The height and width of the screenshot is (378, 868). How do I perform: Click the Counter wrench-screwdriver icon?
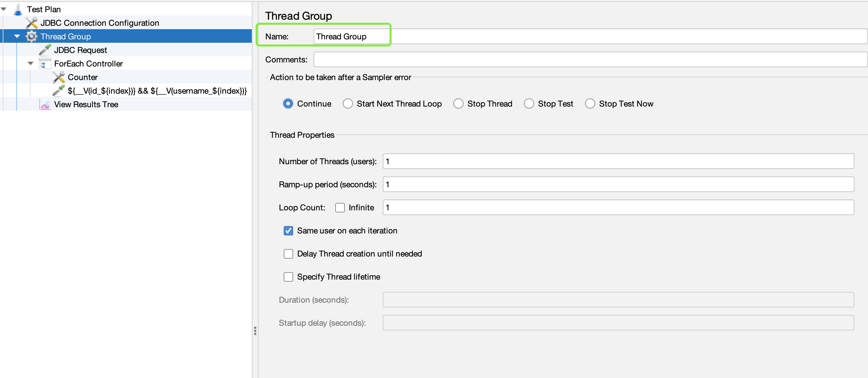(x=58, y=77)
